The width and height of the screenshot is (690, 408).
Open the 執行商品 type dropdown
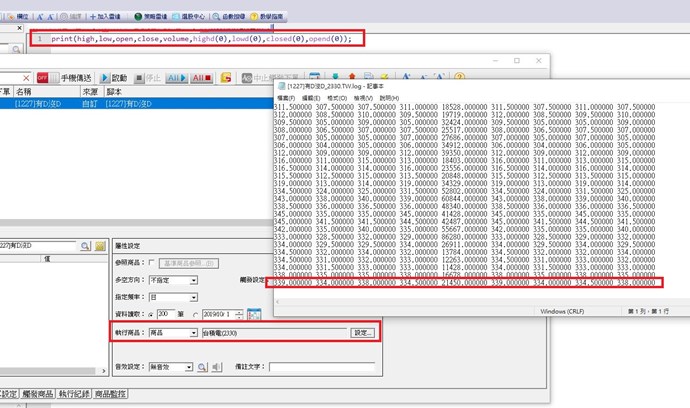[x=193, y=333]
